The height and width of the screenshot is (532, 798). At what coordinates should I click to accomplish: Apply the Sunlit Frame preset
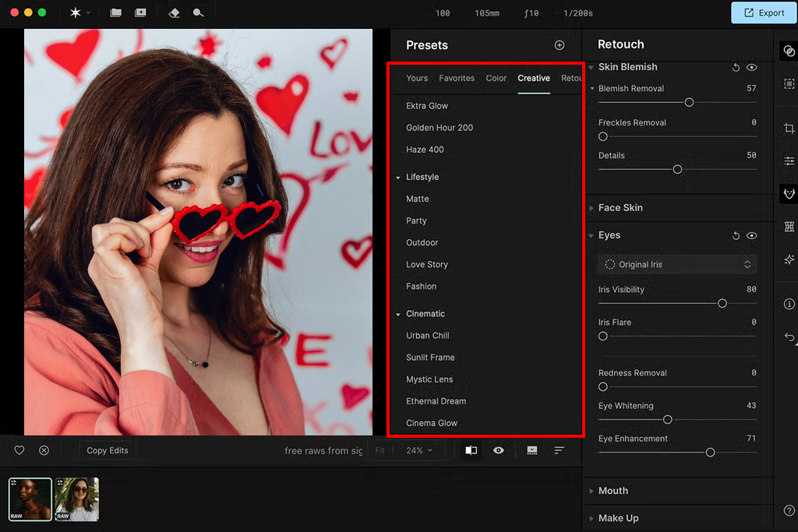click(430, 358)
